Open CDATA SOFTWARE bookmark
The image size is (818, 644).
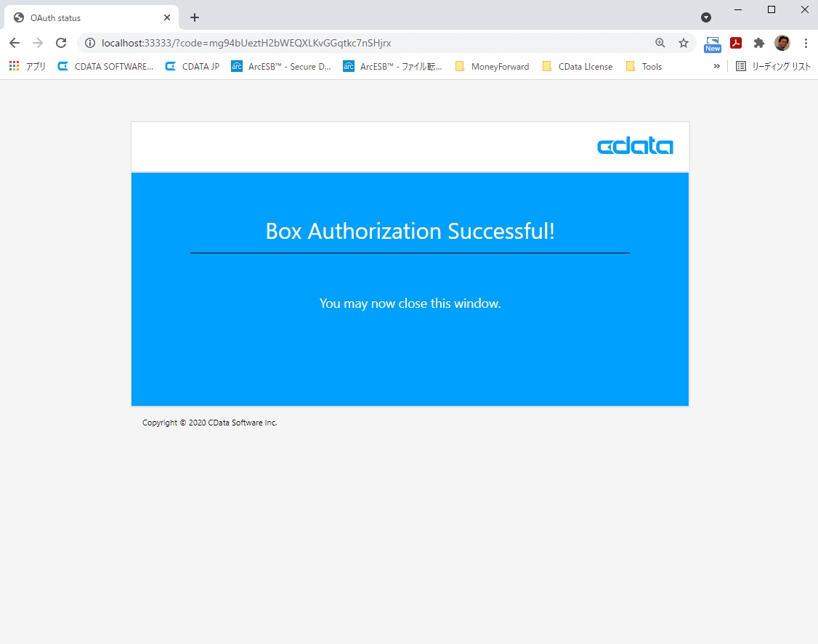(x=106, y=66)
